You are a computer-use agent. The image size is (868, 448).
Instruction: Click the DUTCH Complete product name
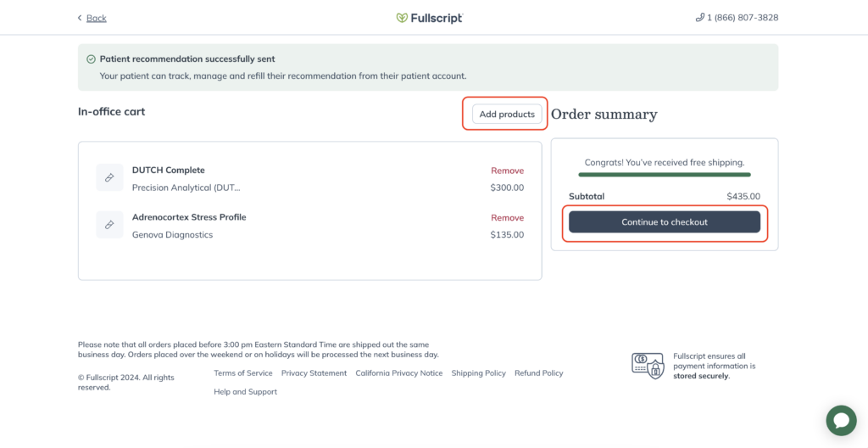click(x=169, y=171)
